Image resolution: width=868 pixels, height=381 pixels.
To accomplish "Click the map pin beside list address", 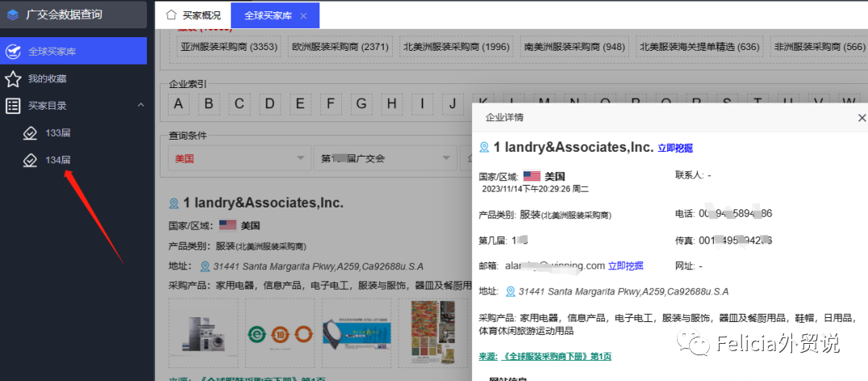I will [x=205, y=266].
